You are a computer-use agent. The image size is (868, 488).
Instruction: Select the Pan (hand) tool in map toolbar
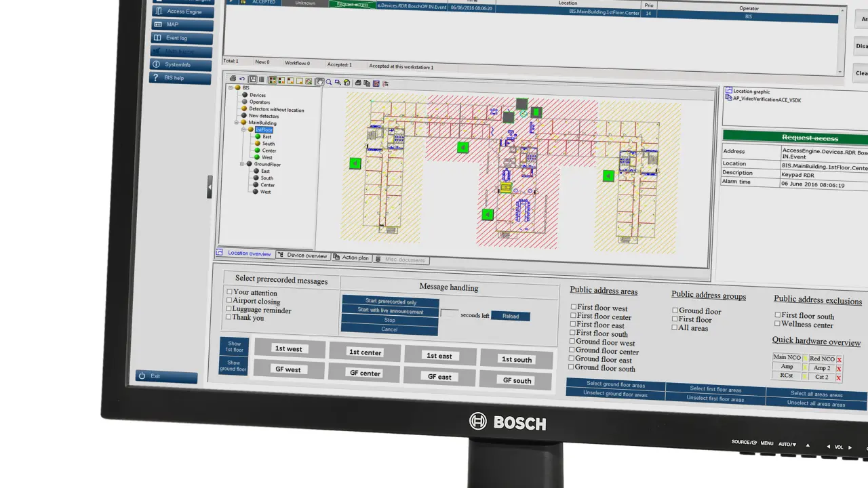(319, 81)
